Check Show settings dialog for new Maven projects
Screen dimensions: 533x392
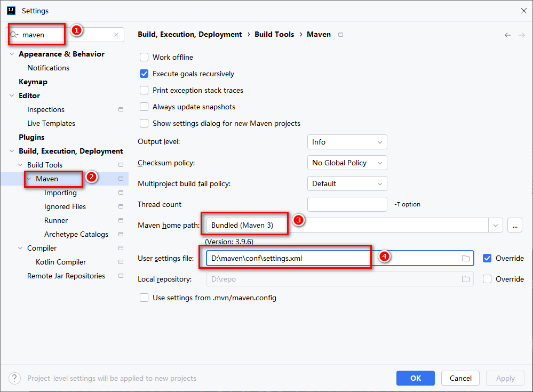[x=144, y=123]
